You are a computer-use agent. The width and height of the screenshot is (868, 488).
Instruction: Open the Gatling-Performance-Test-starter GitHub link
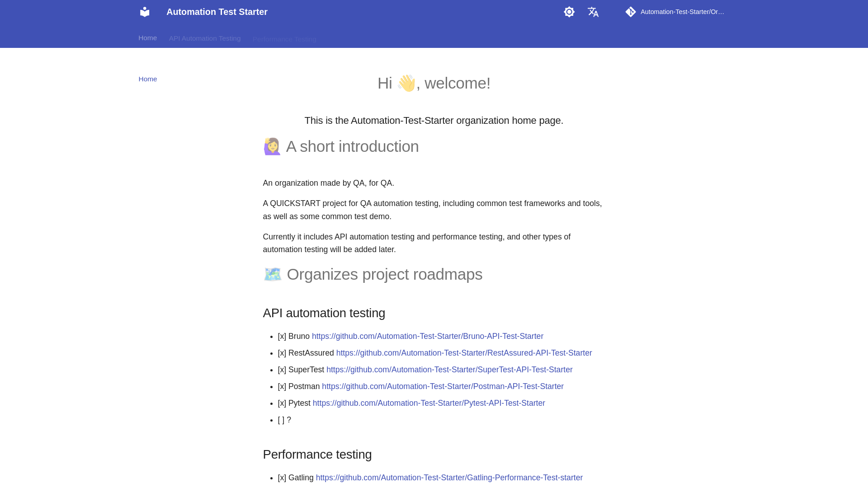[449, 478]
